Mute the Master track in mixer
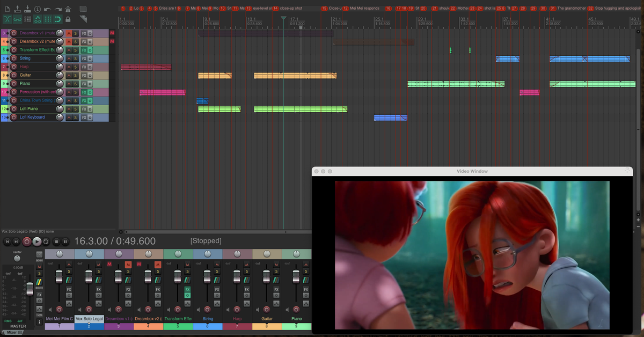 39,267
